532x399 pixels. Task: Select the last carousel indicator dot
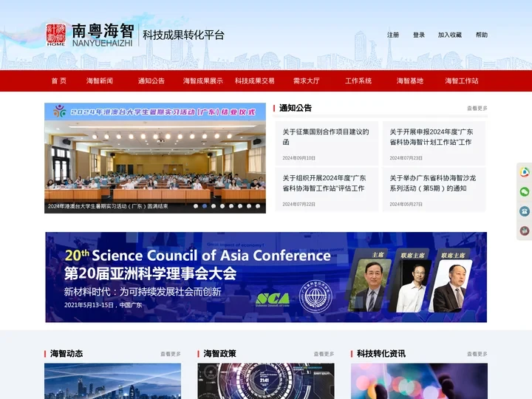pos(258,206)
